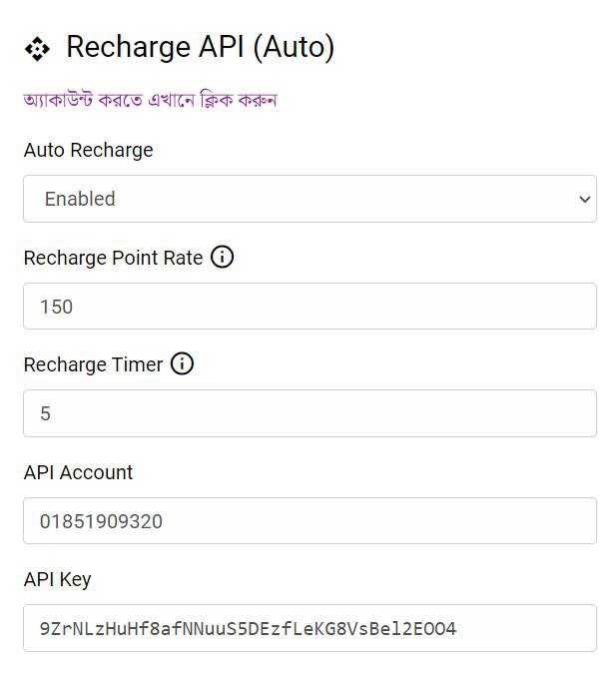
Task: Click into the API Key field
Action: pyautogui.click(x=309, y=628)
